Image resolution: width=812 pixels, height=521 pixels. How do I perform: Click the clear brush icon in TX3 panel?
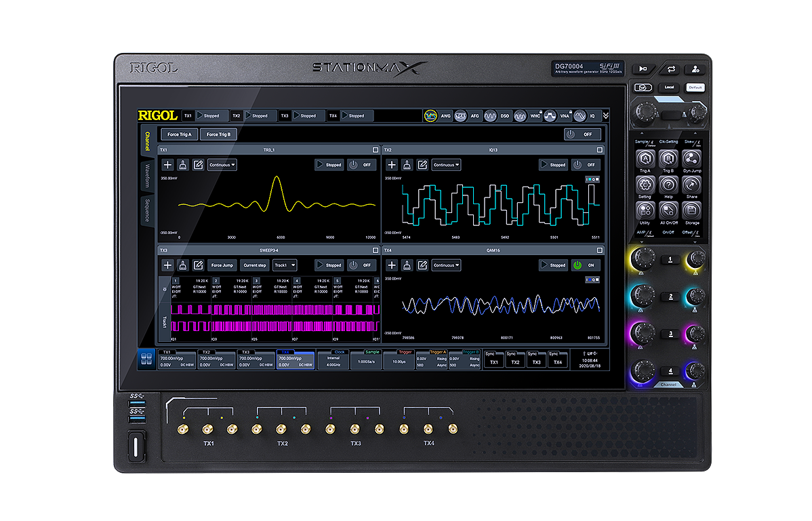coord(183,265)
